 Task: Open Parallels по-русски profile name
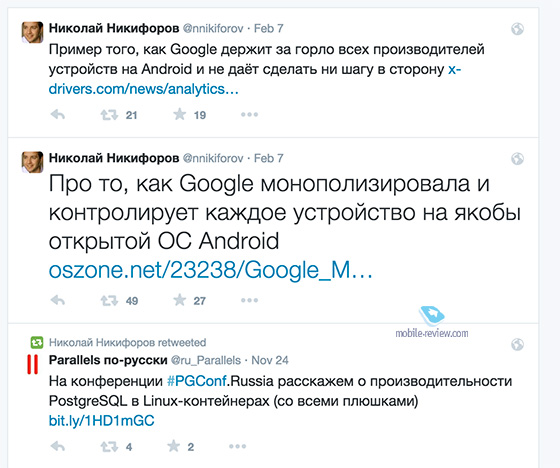108,360
